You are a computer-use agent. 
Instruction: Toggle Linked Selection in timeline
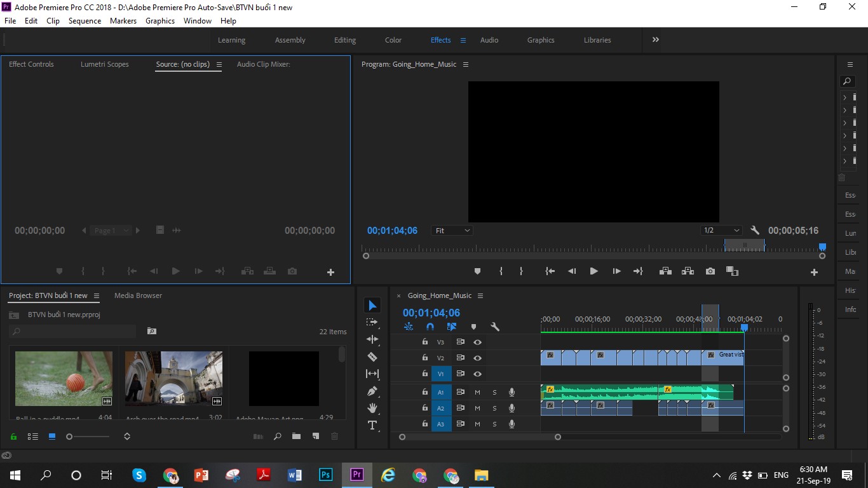click(452, 327)
